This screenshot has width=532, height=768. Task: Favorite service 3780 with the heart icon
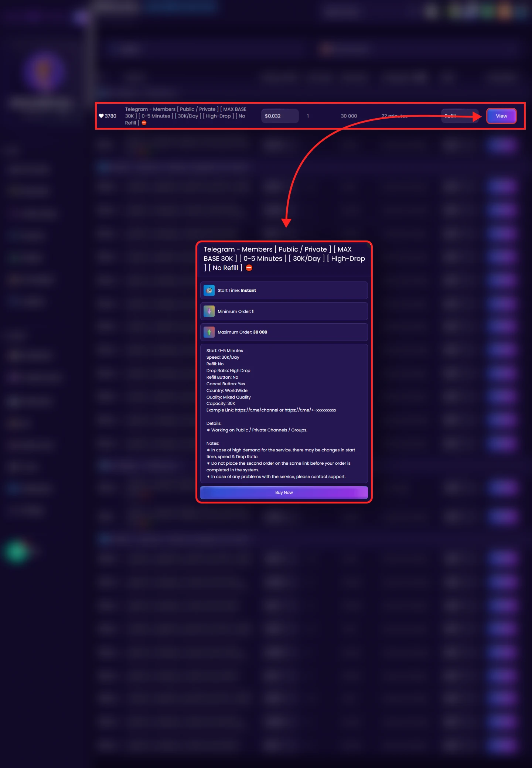101,116
